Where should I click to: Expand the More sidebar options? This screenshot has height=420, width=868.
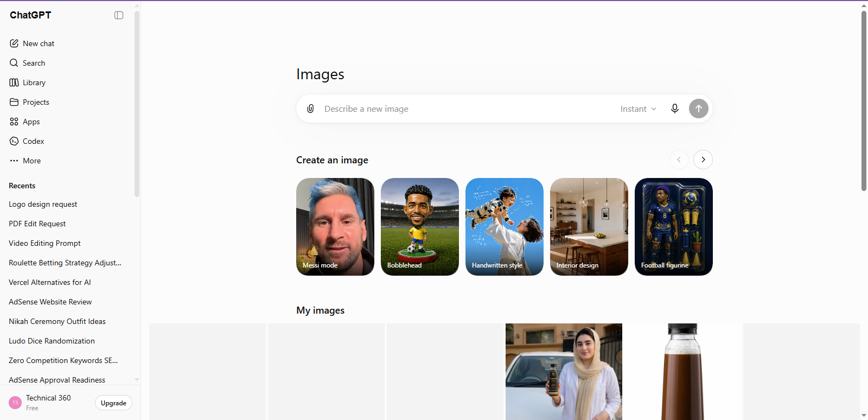67,161
